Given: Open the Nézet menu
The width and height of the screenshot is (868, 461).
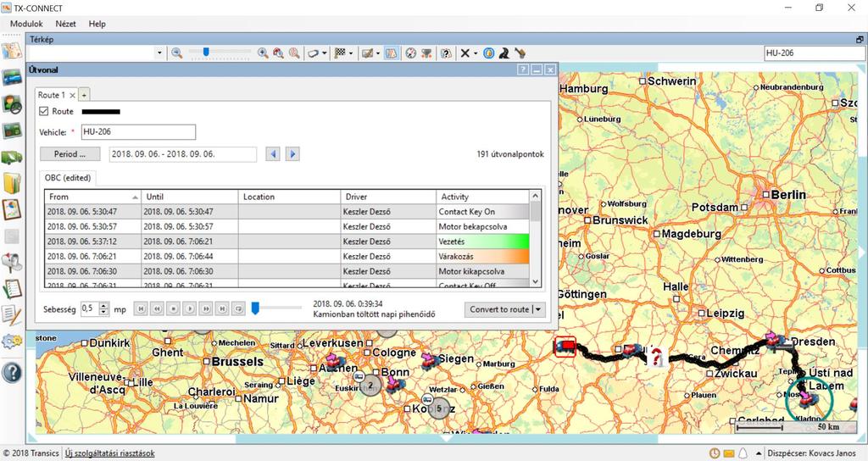Looking at the screenshot, I should (x=65, y=24).
